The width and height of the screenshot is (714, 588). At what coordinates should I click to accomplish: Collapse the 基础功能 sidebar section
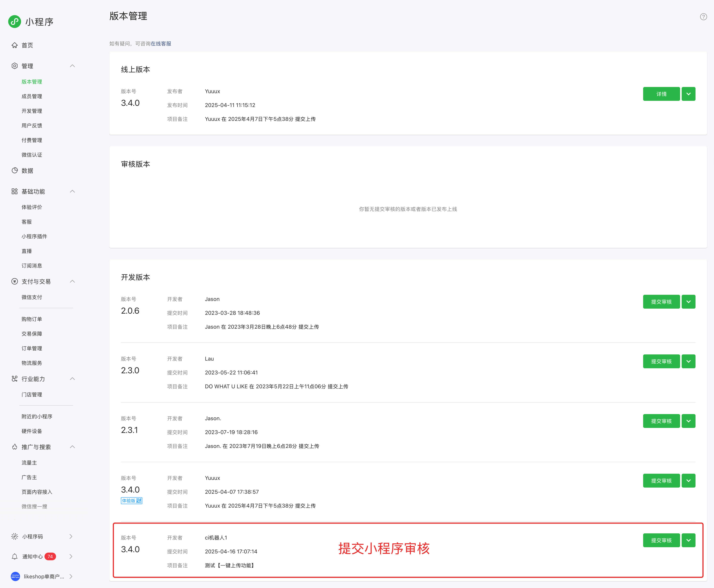point(72,191)
